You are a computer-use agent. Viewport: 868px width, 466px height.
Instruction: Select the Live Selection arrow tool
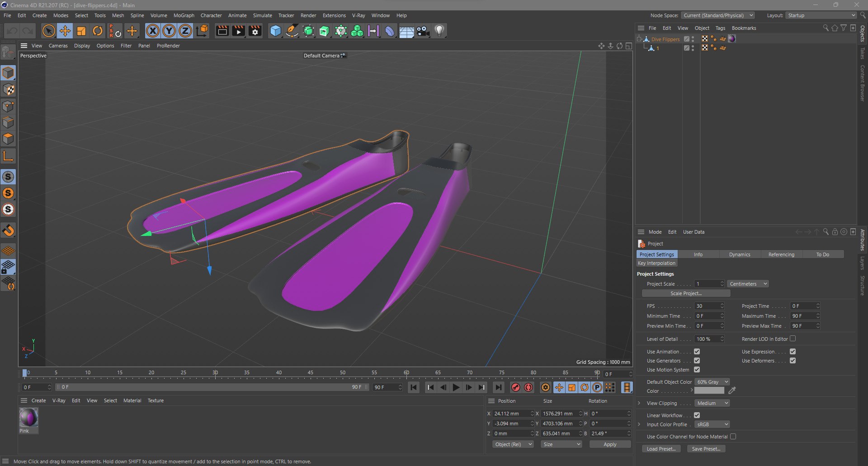click(x=48, y=31)
